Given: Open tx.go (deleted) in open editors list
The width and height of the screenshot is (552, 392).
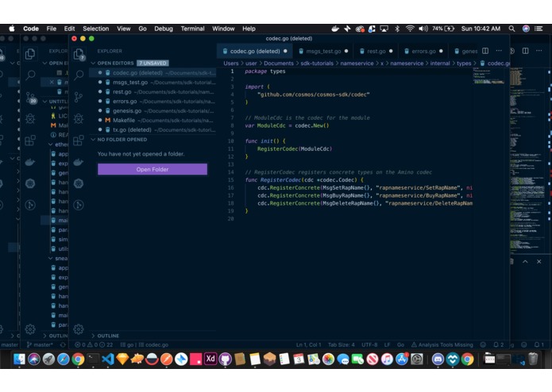Looking at the screenshot, I should pyautogui.click(x=152, y=129).
